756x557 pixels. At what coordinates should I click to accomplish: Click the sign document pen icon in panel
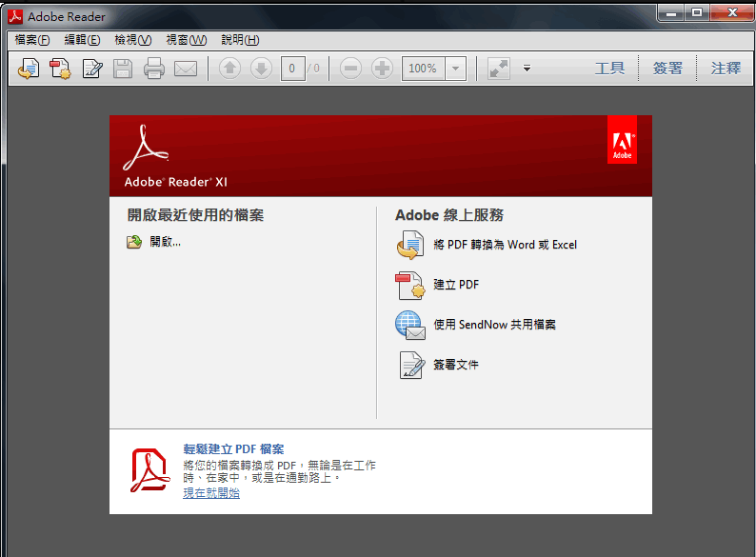pyautogui.click(x=411, y=365)
